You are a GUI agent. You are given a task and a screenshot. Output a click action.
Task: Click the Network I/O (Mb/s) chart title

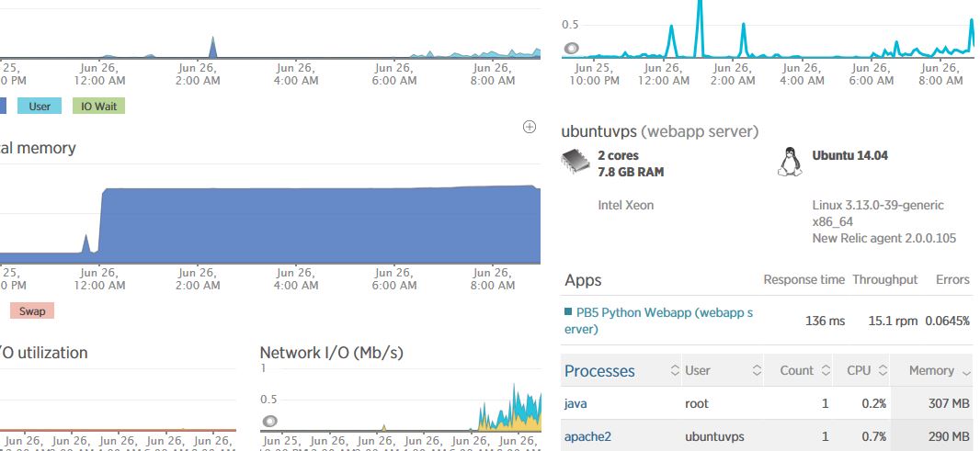click(x=331, y=353)
